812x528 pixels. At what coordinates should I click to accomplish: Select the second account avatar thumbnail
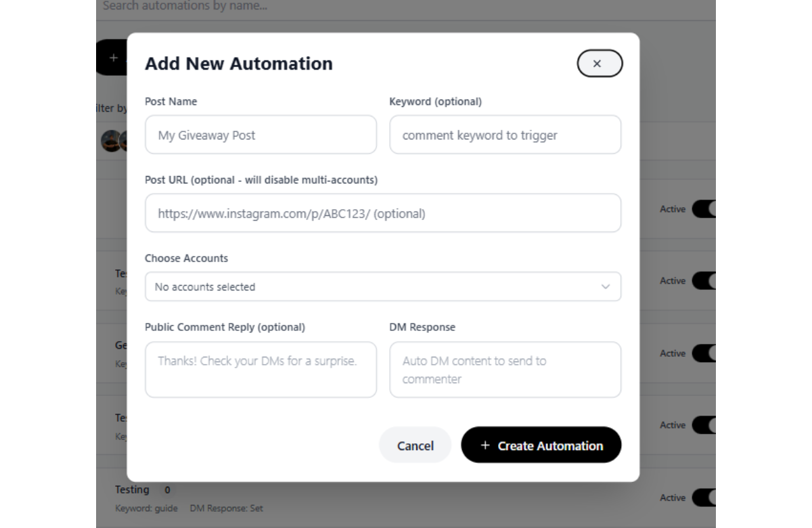pos(126,142)
